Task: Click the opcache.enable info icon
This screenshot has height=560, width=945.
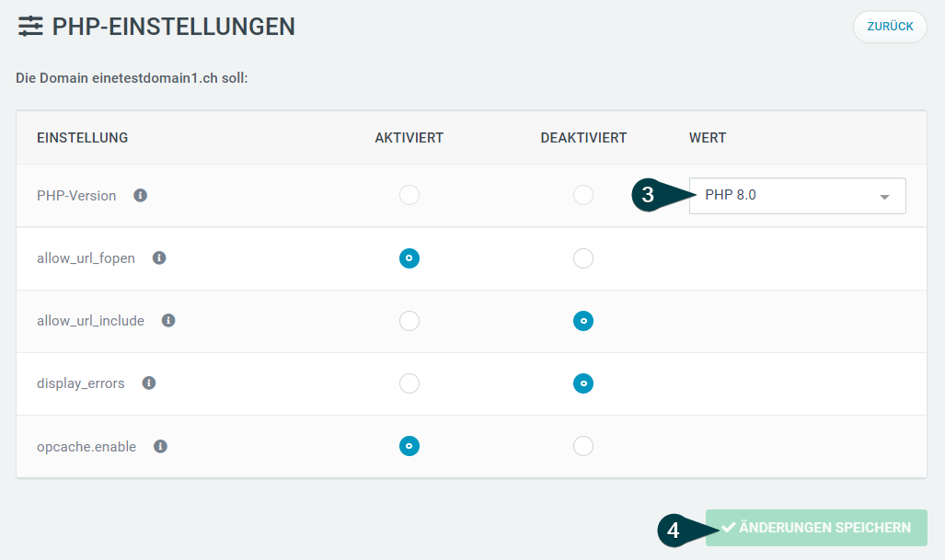Action: [x=160, y=446]
